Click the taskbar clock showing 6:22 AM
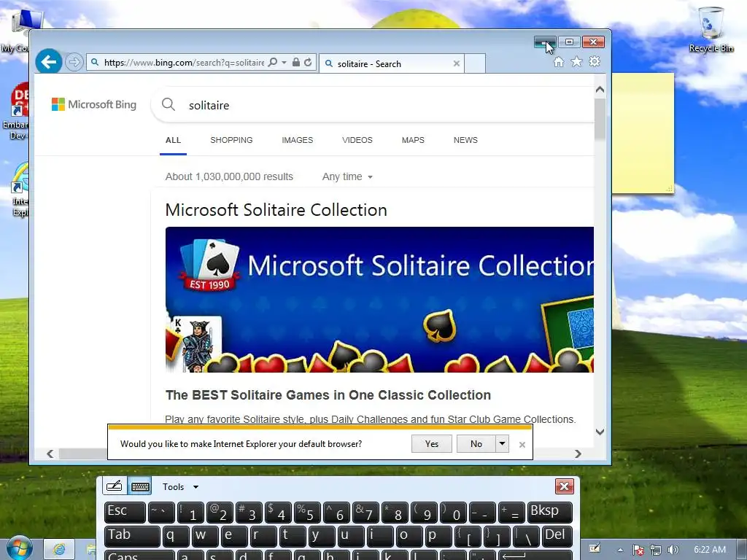The image size is (747, 560). 710,550
